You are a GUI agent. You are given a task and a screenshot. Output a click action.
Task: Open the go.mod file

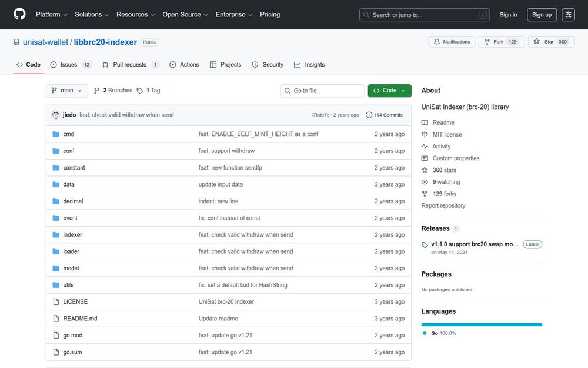coord(72,336)
